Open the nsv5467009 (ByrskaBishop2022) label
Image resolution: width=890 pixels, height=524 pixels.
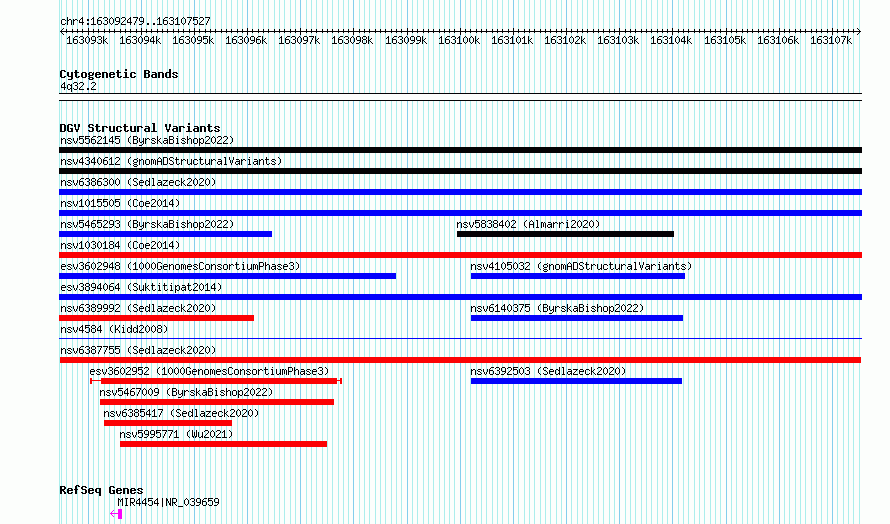pyautogui.click(x=186, y=392)
